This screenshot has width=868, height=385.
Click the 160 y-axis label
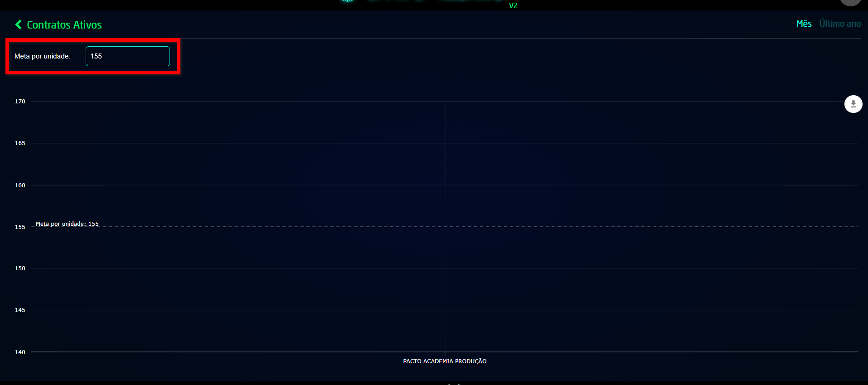click(20, 185)
